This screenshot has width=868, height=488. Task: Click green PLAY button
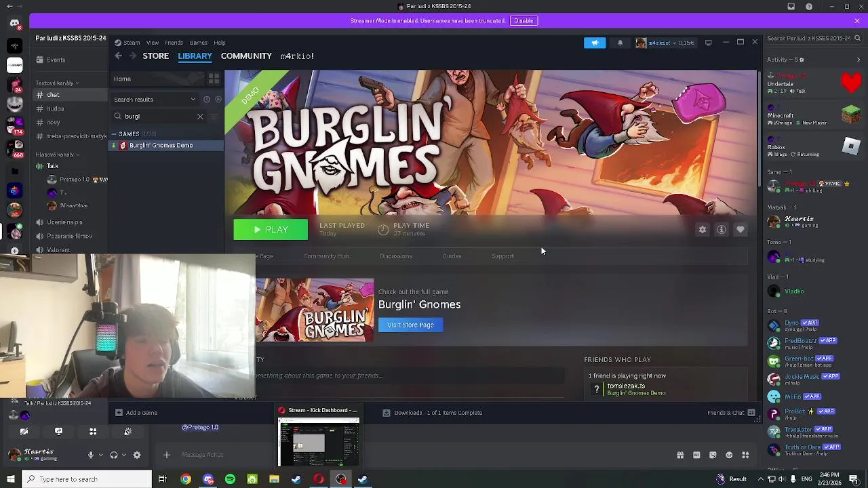coord(271,230)
